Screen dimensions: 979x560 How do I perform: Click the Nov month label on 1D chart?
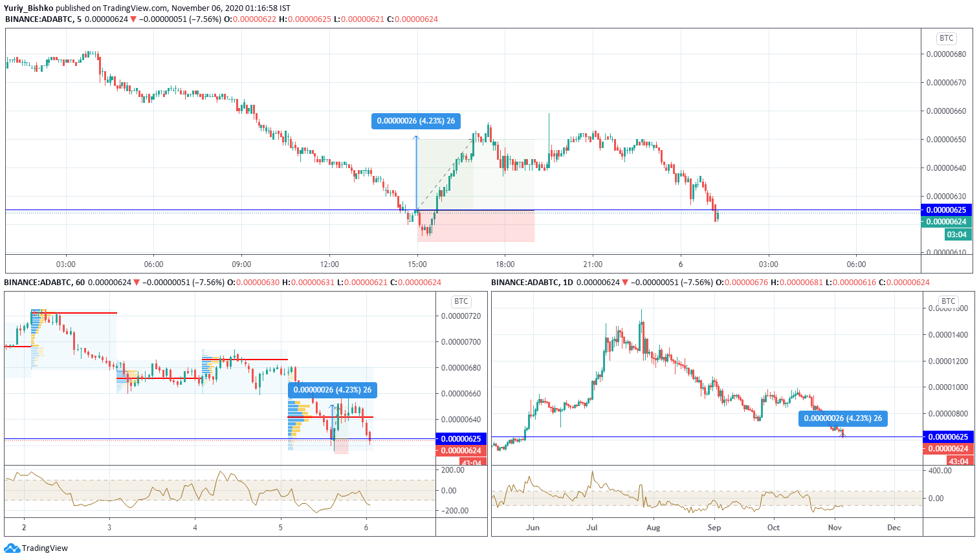click(835, 528)
